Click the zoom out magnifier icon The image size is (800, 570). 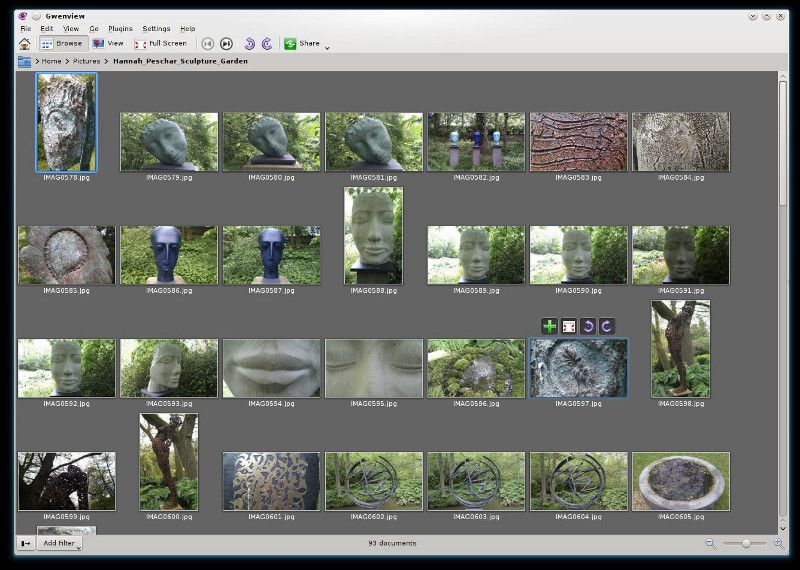coord(710,543)
